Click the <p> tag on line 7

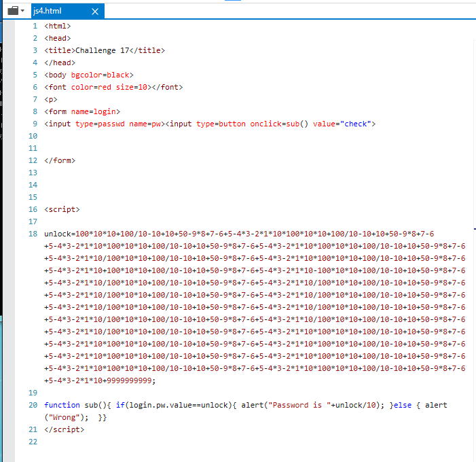tap(51, 100)
